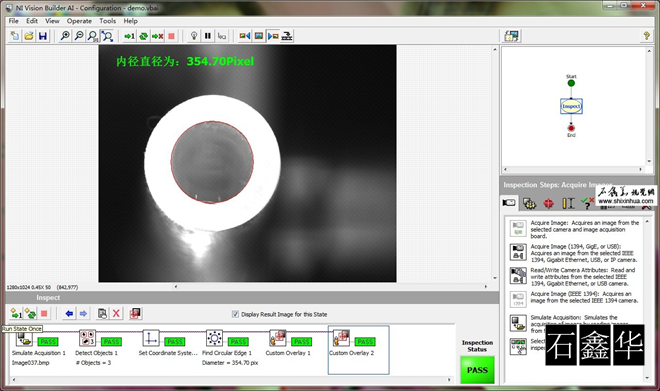Viewport: 660px width, 391px height.
Task: Click the previous image icon in toolbar
Action: 245,36
